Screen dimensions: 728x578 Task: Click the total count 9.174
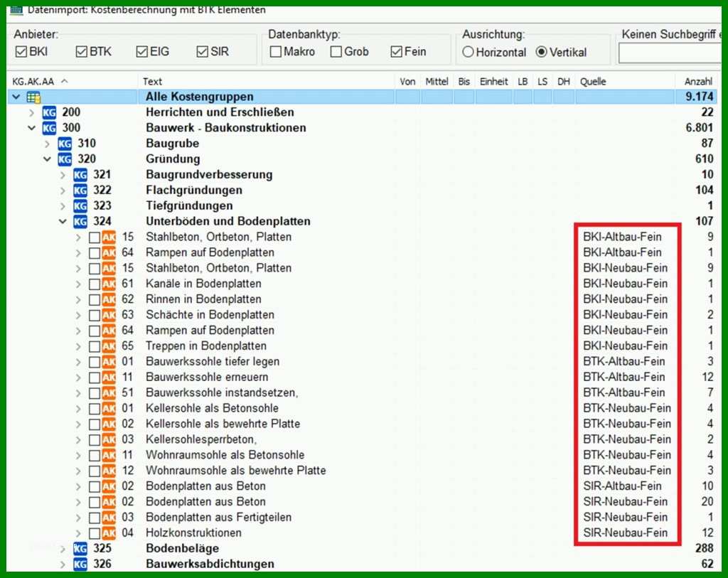point(700,97)
